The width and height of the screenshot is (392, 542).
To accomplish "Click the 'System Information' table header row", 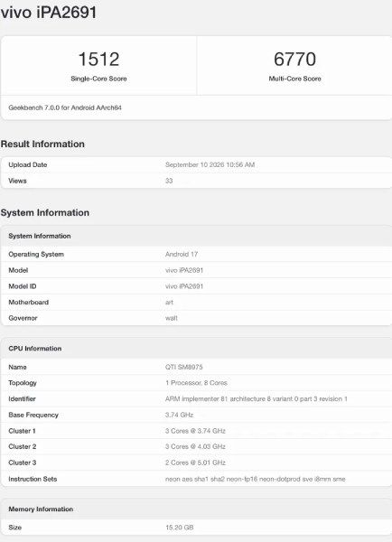I will (x=196, y=236).
